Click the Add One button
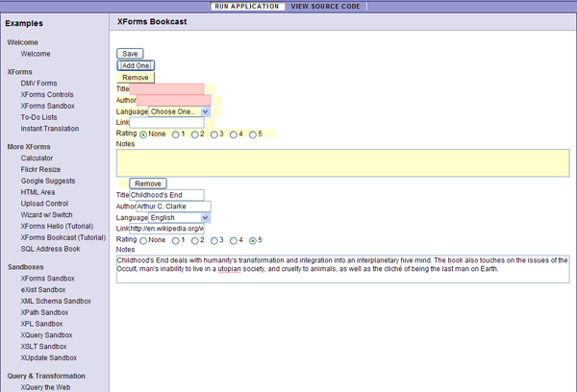The height and width of the screenshot is (392, 577). coord(135,65)
